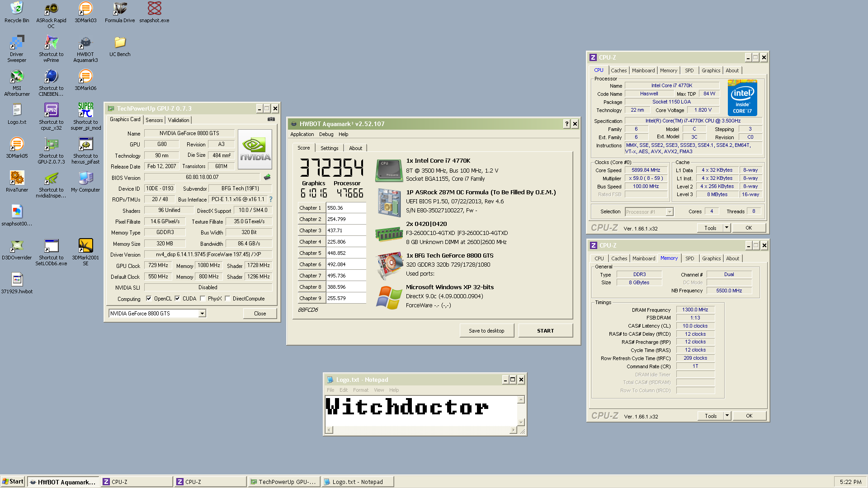
Task: Open About tab in HWBOT Aquamark
Action: (x=355, y=148)
